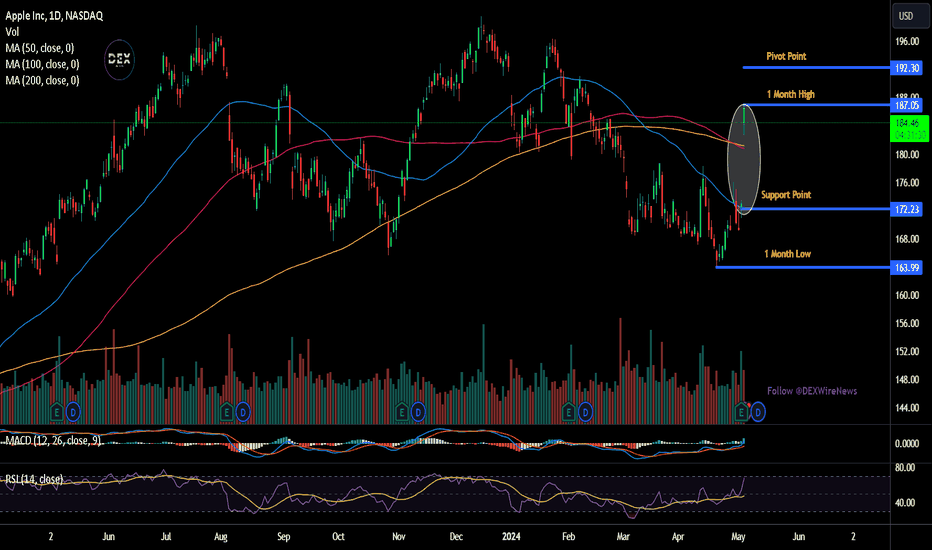
Task: Click the May label on time axis
Action: click(738, 536)
